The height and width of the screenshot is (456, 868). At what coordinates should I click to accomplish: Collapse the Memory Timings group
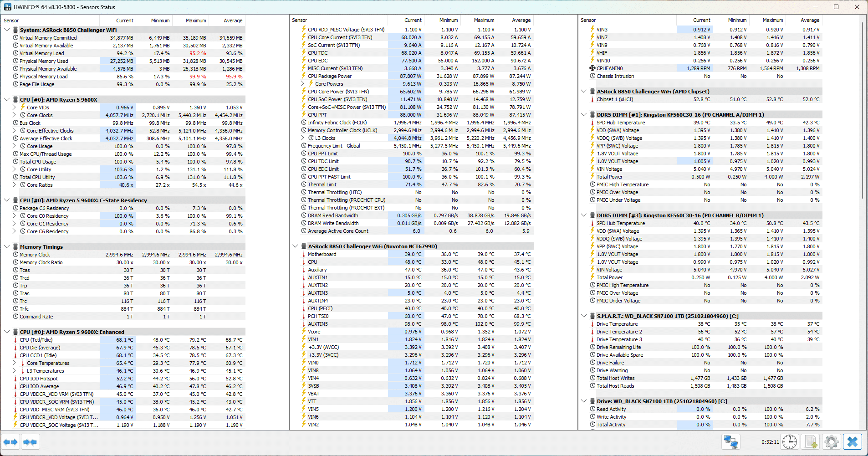click(7, 247)
